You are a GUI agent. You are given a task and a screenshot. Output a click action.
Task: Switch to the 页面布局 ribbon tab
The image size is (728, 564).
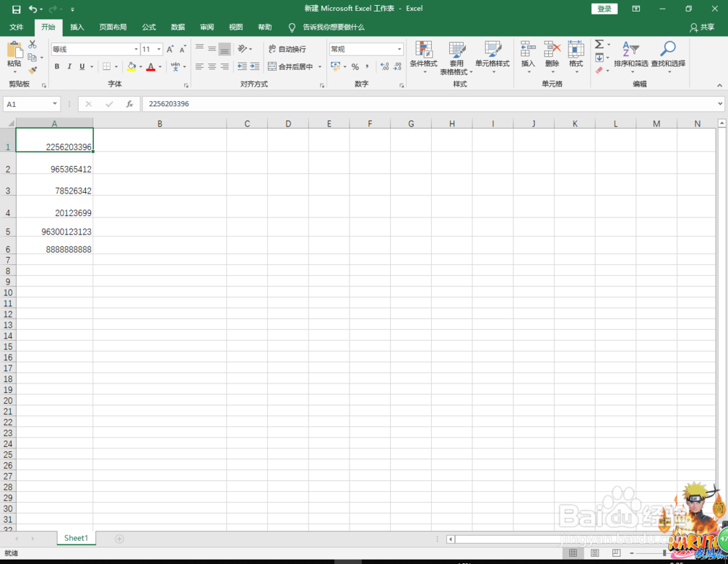[x=113, y=27]
